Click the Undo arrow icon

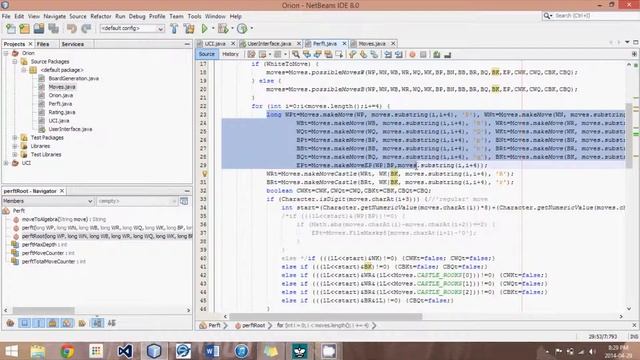coord(72,29)
